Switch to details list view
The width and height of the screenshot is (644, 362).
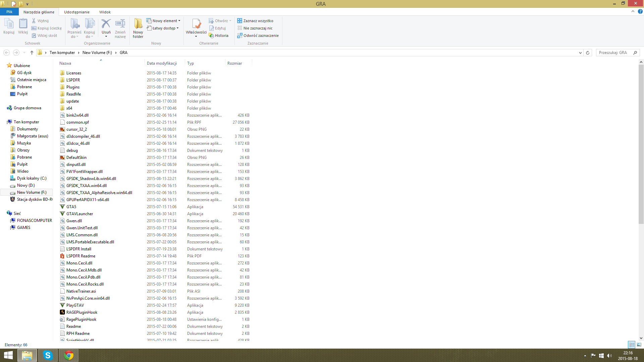(632, 345)
